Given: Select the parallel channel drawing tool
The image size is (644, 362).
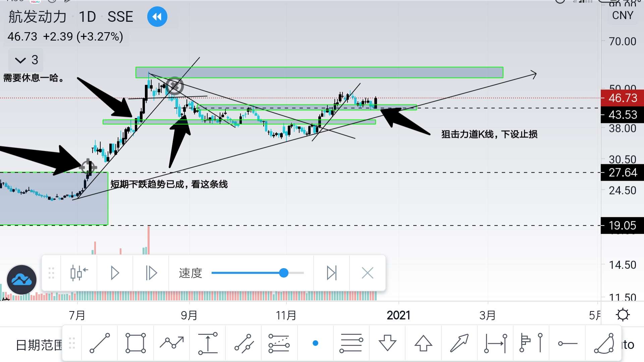Looking at the screenshot, I should pos(244,343).
